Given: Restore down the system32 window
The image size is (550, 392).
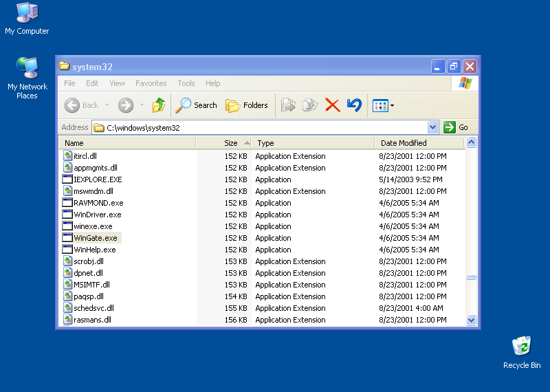Looking at the screenshot, I should 454,66.
